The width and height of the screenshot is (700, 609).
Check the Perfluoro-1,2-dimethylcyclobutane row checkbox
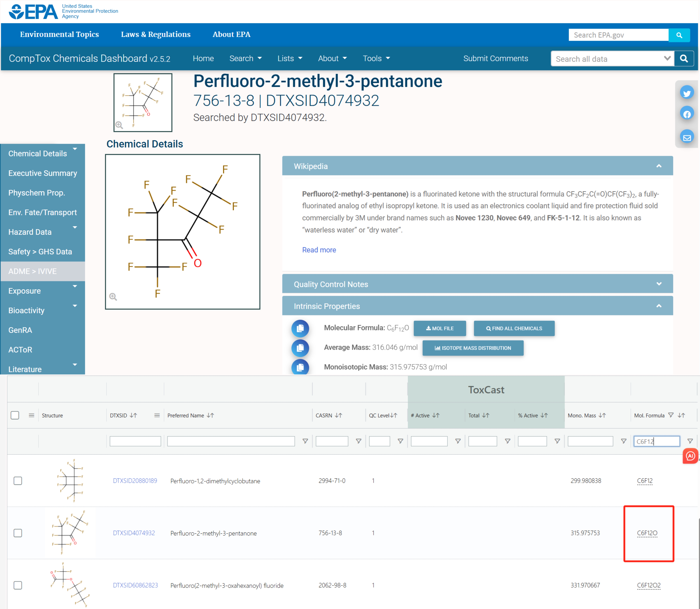coord(18,481)
